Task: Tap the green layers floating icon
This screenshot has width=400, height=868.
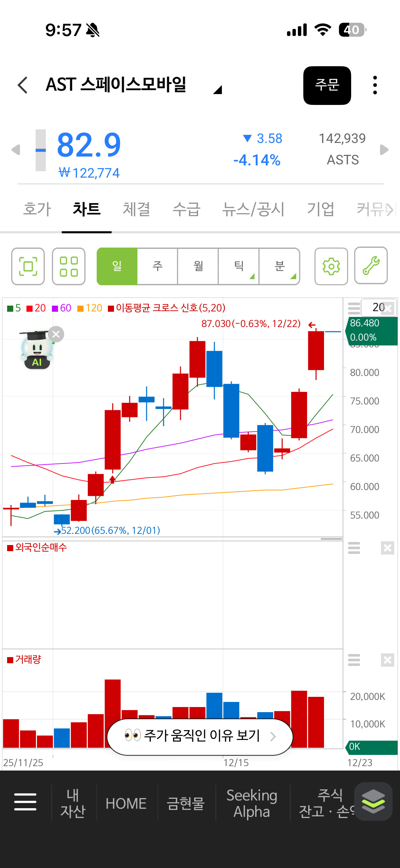Action: click(373, 801)
